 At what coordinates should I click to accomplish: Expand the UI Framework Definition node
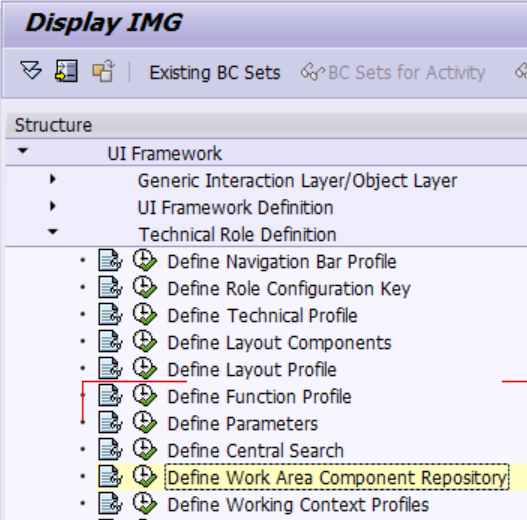[x=53, y=206]
